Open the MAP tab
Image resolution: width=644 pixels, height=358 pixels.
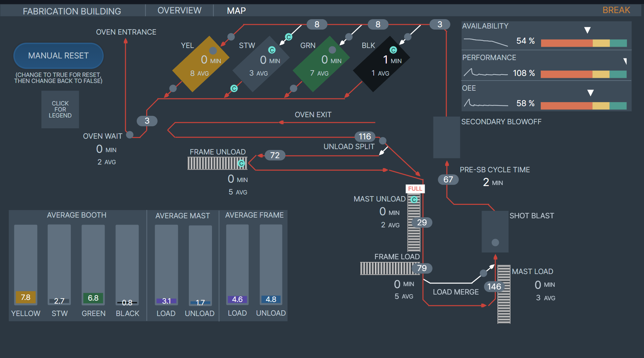coord(236,10)
